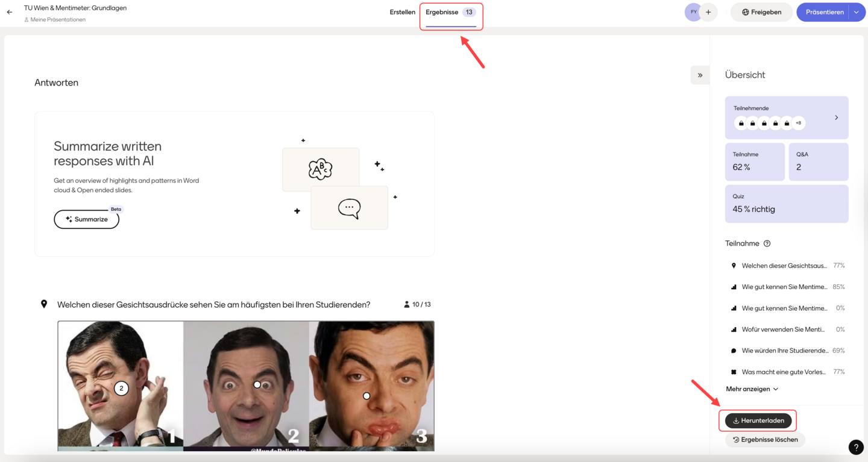This screenshot has height=462, width=868.
Task: Collapse the overview panel with double chevron
Action: pos(700,75)
